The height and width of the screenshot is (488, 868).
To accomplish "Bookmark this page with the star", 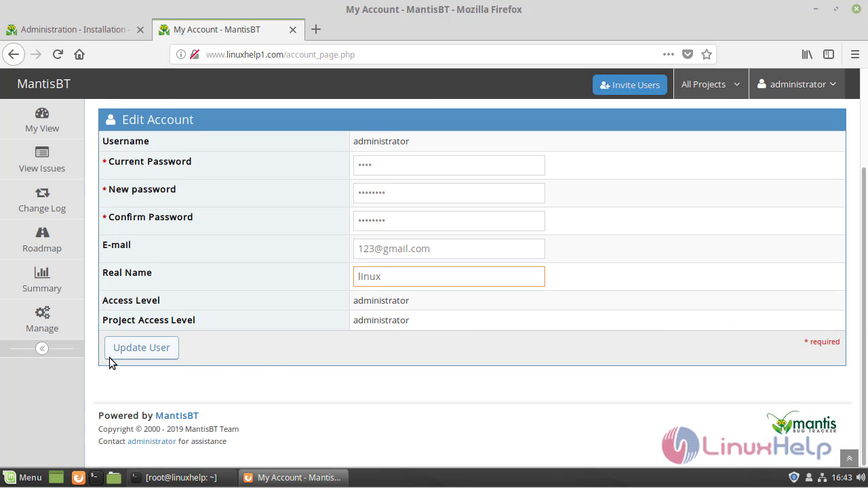I will click(707, 54).
